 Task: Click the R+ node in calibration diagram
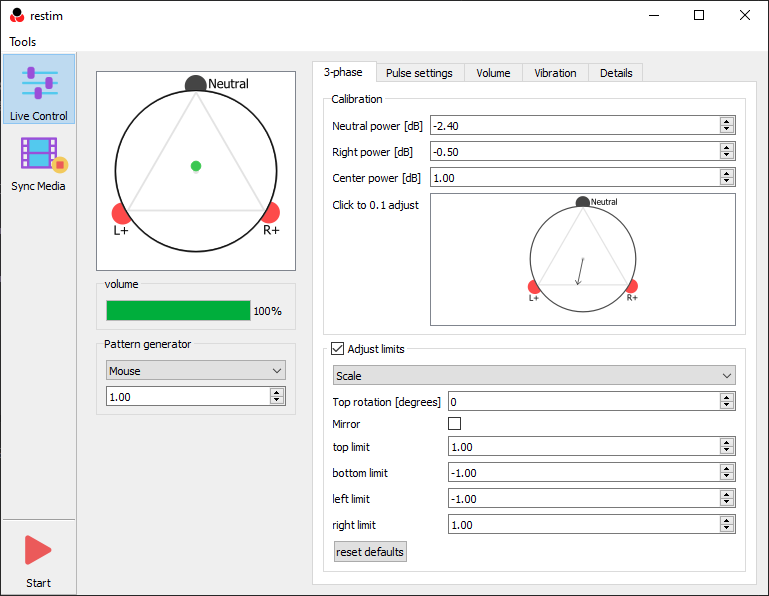(632, 286)
